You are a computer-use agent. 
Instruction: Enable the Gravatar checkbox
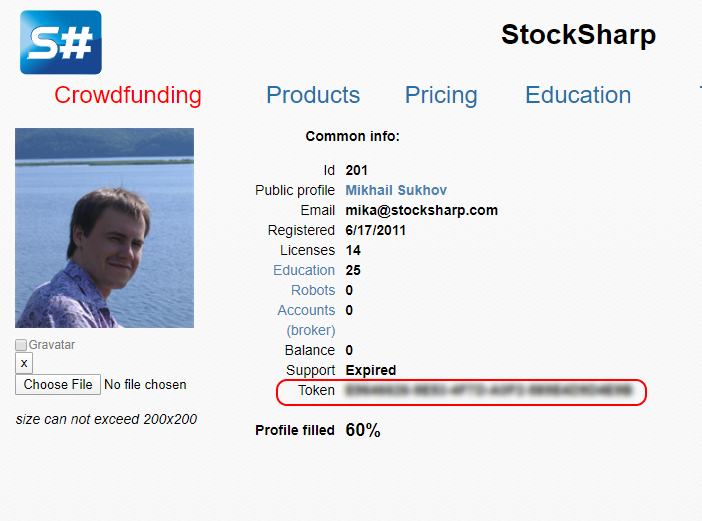(22, 345)
